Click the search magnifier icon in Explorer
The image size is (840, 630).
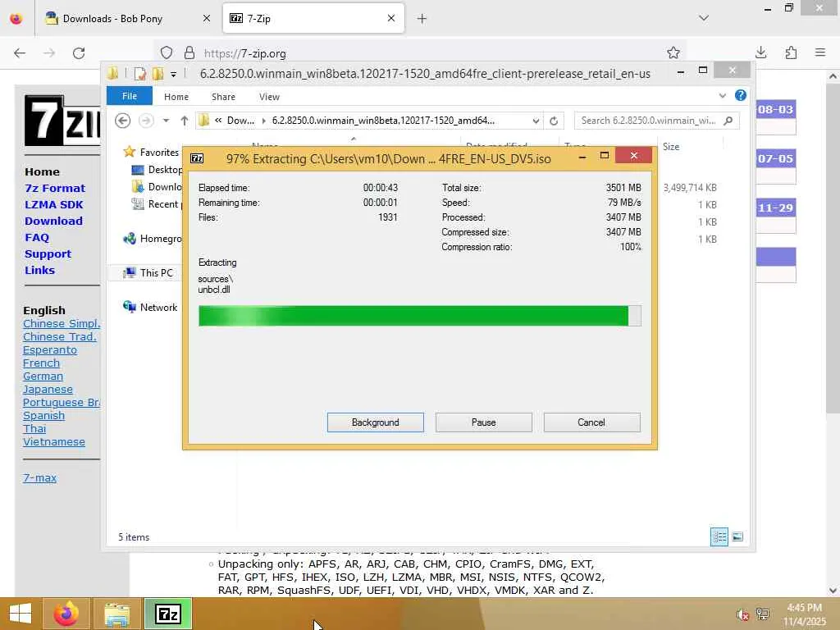[728, 121]
